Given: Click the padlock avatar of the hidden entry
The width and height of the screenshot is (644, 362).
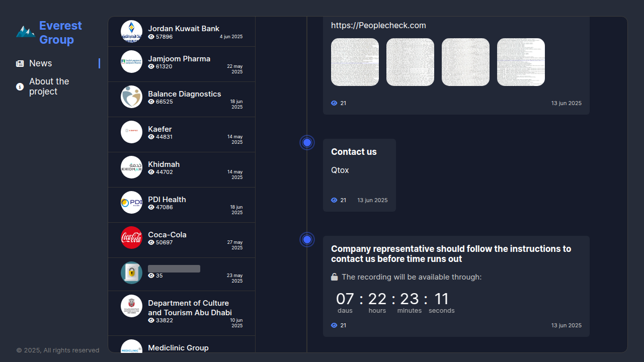Looking at the screenshot, I should tap(131, 273).
